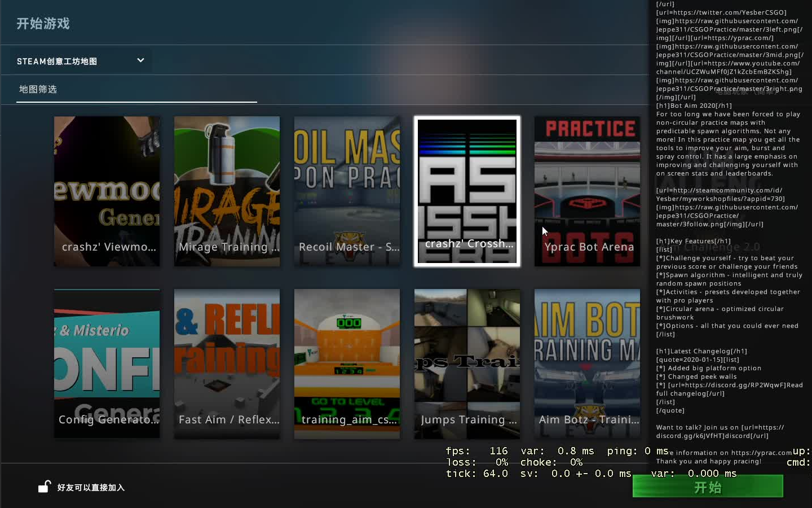
Task: Click the twitter.com/YesberCSGO url text
Action: tap(721, 12)
